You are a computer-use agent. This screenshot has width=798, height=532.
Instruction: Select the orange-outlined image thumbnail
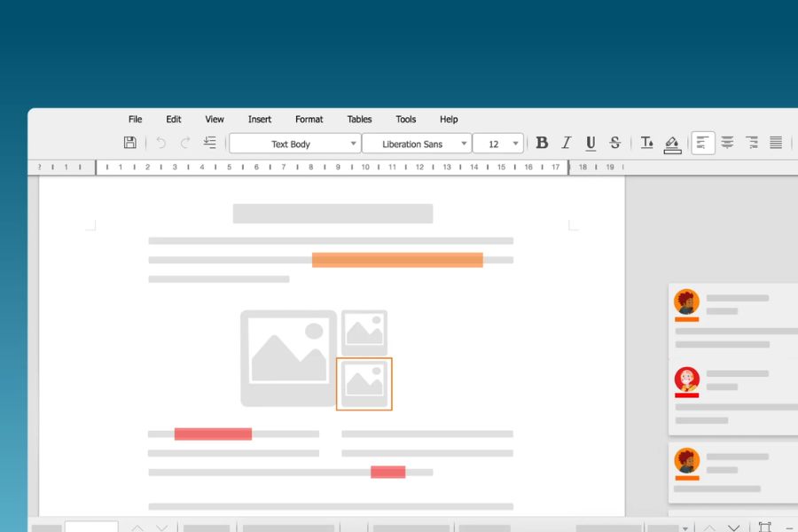(x=364, y=384)
